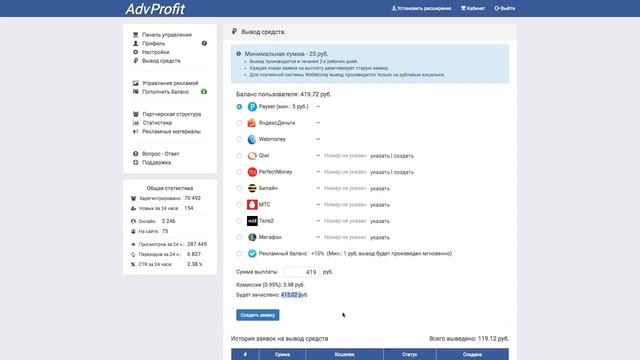Click указать link in PerfectMoney row
The image size is (640, 360).
tap(380, 172)
